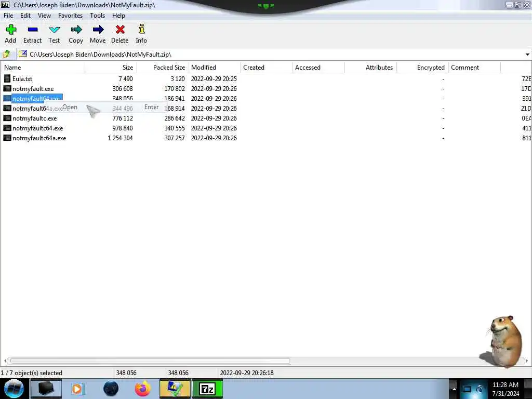Click the notmyfaultc.exe file icon
This screenshot has height=399, width=532.
[7, 118]
